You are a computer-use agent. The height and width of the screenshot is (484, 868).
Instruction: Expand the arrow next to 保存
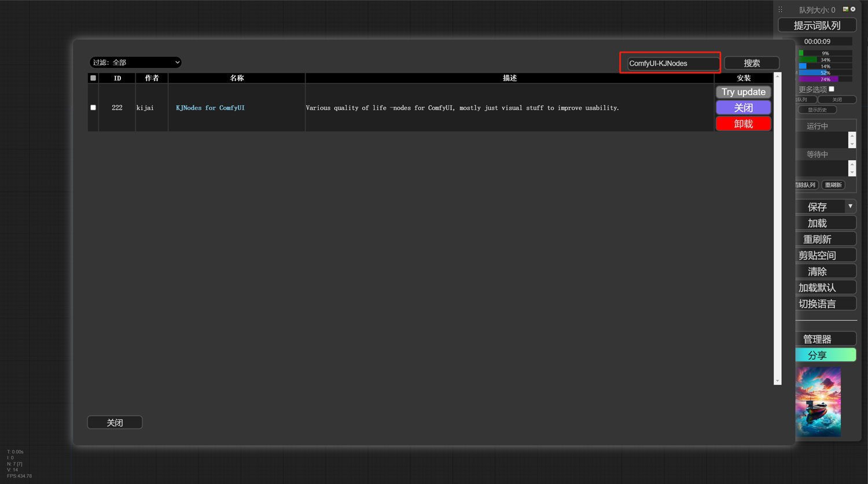click(x=850, y=206)
